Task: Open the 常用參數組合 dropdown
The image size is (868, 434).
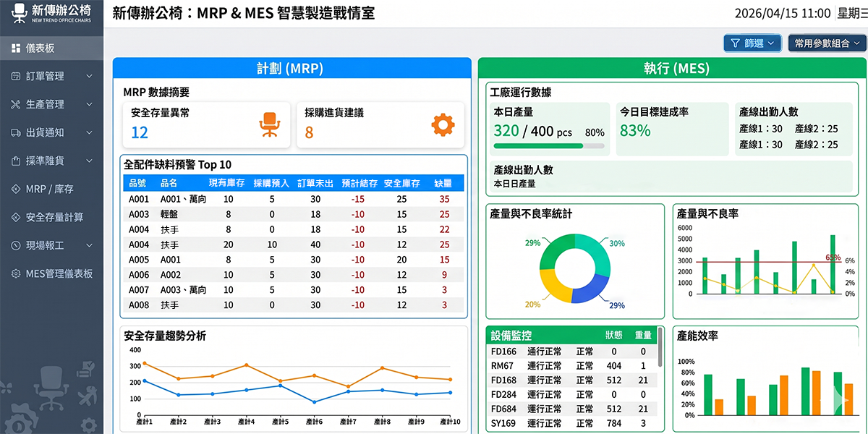Action: pos(826,43)
